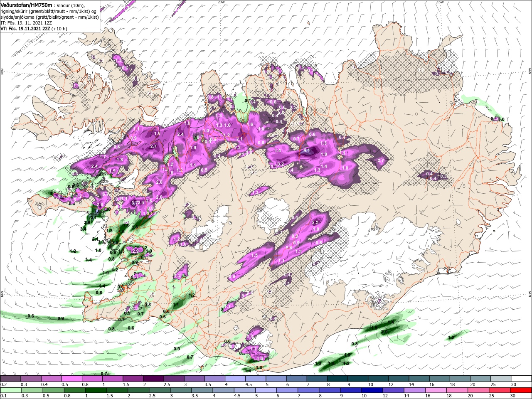This screenshot has width=532, height=399.
Task: Click the 20W longitude label
Action: click(221, 2)
